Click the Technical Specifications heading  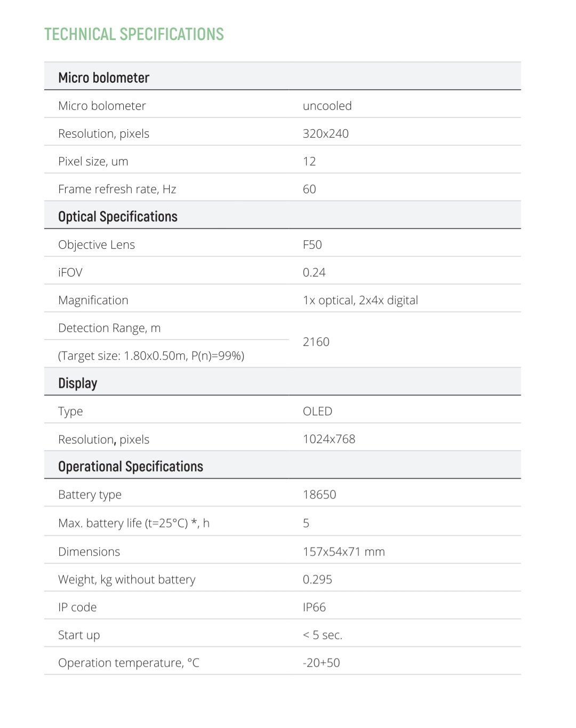point(134,34)
